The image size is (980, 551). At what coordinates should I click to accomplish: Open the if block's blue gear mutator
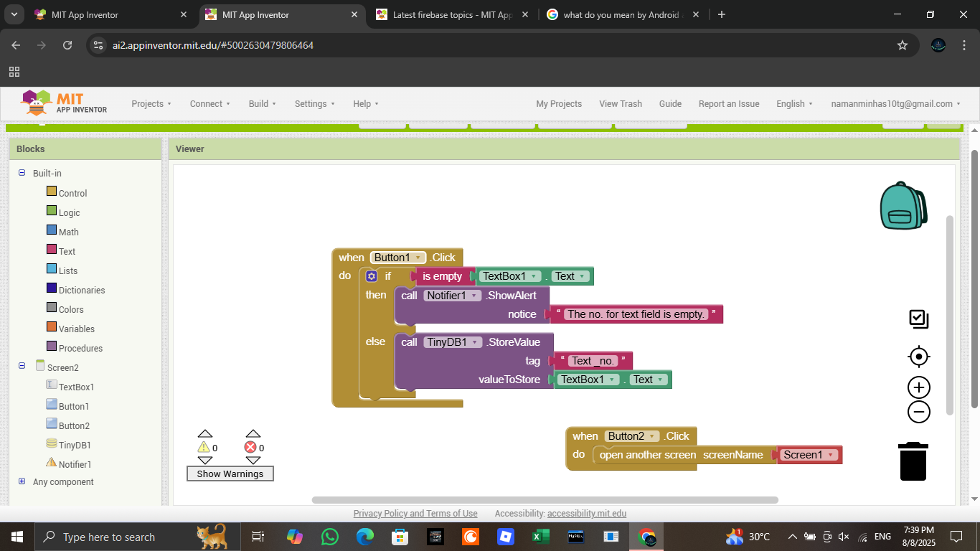pos(371,276)
